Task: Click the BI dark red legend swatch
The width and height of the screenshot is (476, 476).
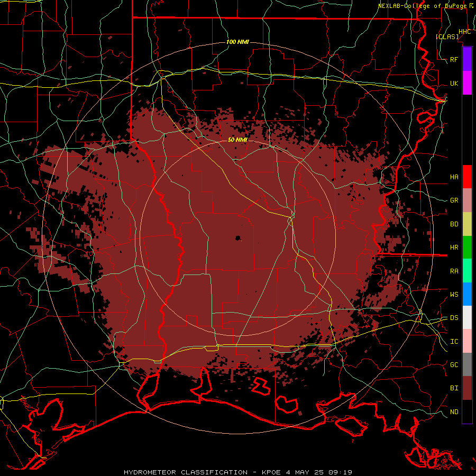Action: tap(467, 388)
